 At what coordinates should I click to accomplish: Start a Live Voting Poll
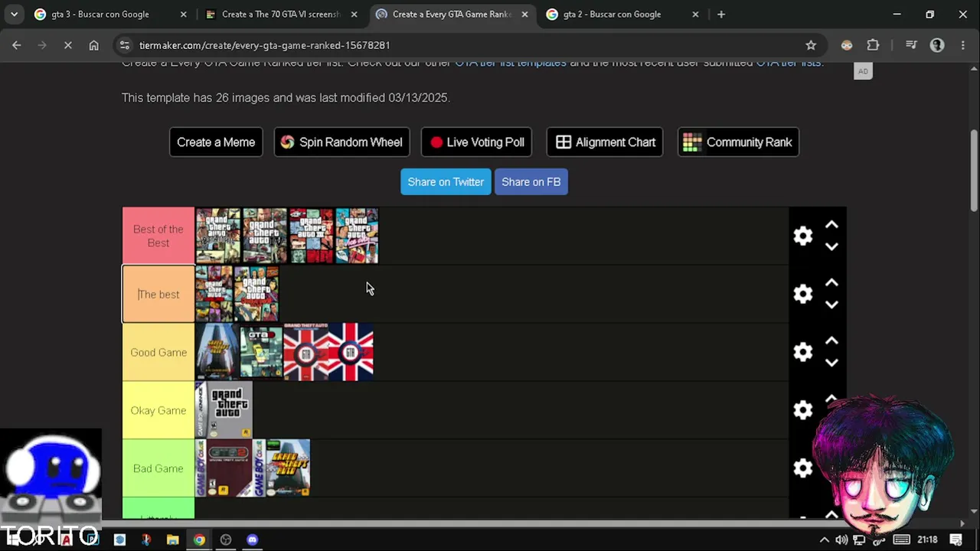(x=476, y=142)
